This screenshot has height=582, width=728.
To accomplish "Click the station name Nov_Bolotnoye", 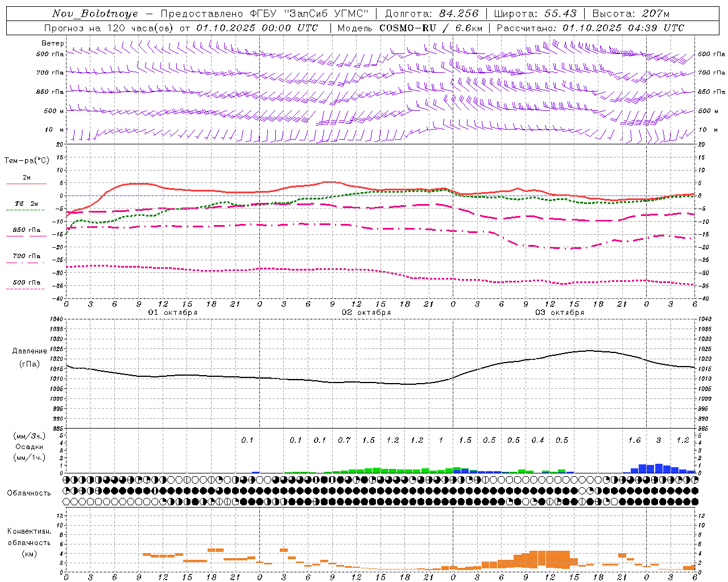I will coord(95,14).
